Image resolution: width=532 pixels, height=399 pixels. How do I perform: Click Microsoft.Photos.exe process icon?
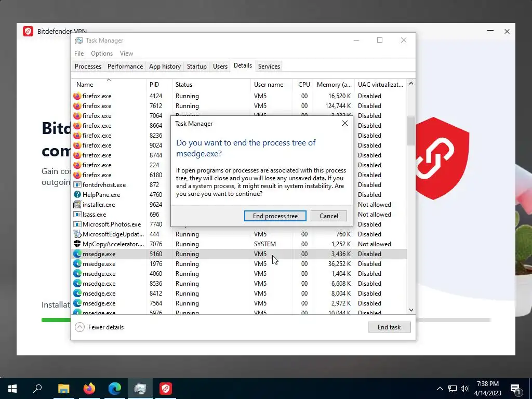[x=77, y=224]
